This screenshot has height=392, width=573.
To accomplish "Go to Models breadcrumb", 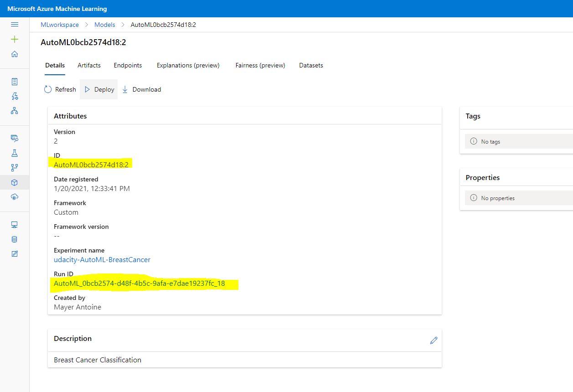I will [105, 25].
